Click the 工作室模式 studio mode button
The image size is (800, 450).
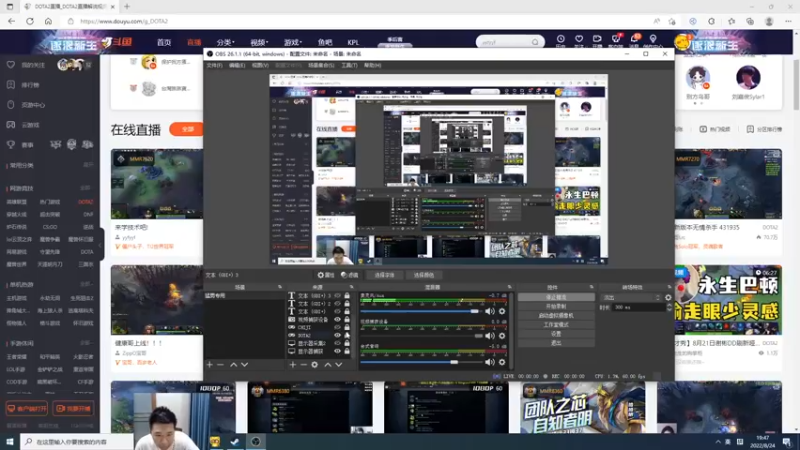click(556, 324)
